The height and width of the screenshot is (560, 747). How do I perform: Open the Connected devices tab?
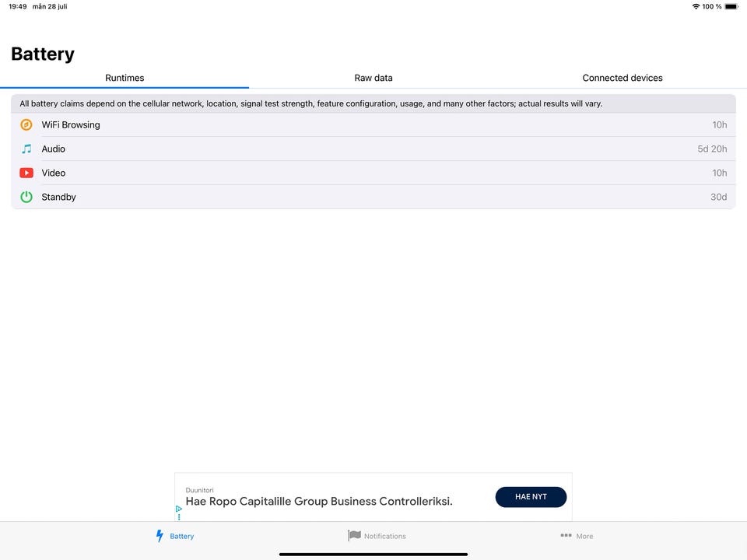pyautogui.click(x=622, y=78)
